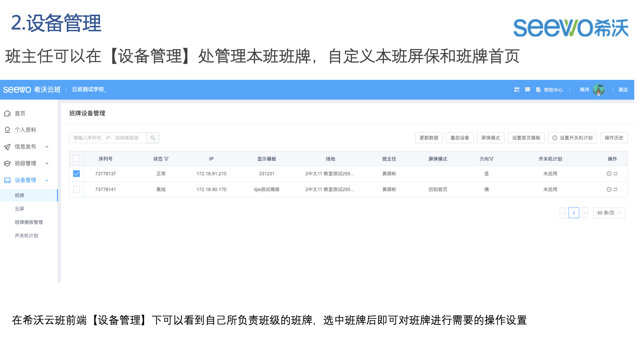
Task: Click the 首页 home icon in sidebar
Action: [x=7, y=113]
